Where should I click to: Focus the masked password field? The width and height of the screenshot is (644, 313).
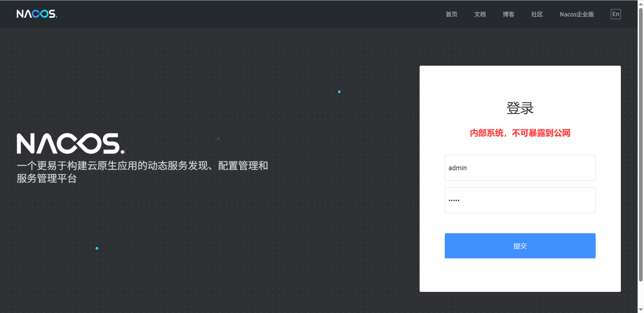(520, 200)
